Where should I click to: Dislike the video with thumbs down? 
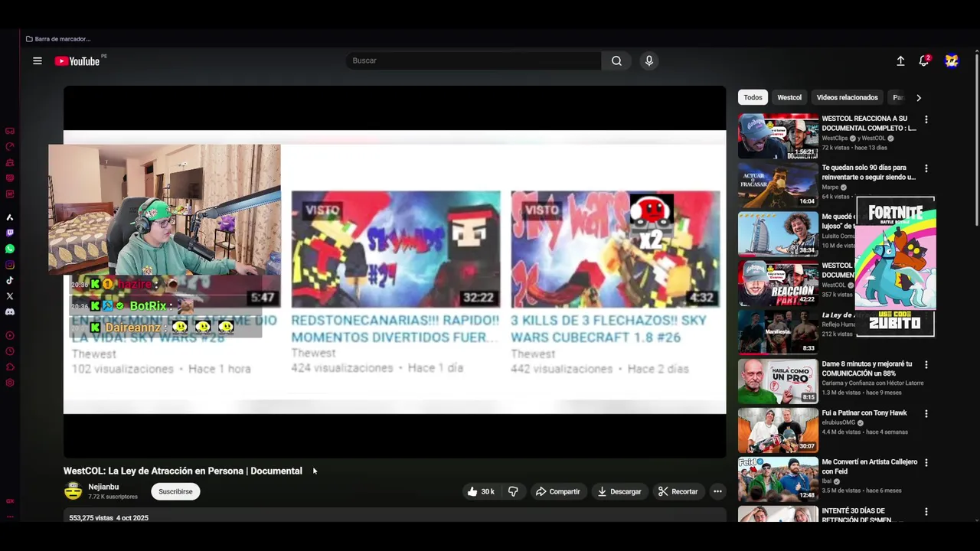click(514, 491)
